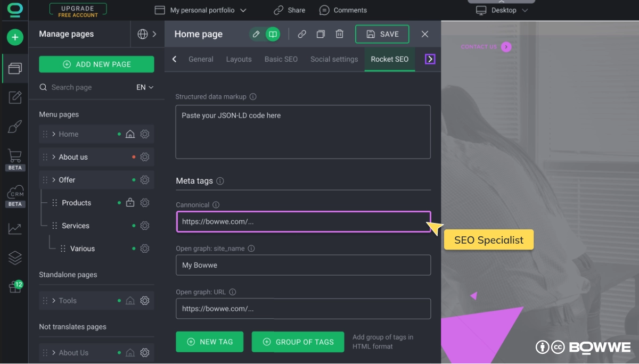Switch to the Rocket SEO tab
Image resolution: width=639 pixels, height=364 pixels.
pyautogui.click(x=390, y=59)
